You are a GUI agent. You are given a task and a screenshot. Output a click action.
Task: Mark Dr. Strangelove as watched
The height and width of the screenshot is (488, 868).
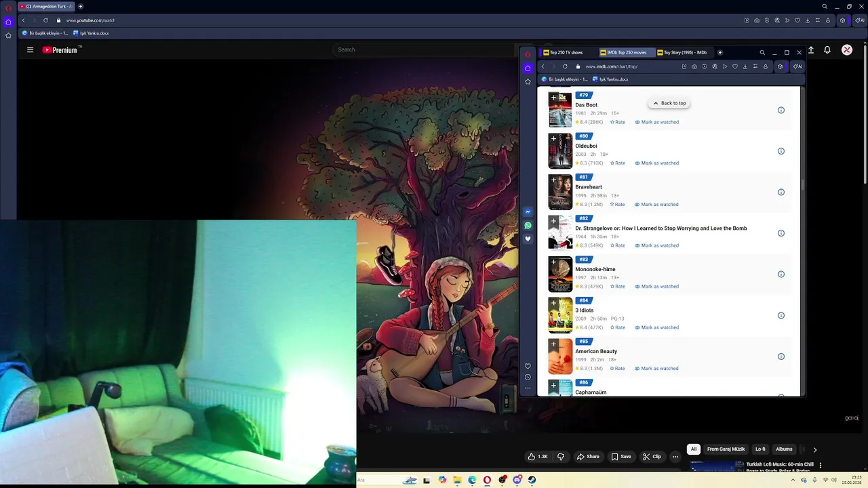point(656,245)
